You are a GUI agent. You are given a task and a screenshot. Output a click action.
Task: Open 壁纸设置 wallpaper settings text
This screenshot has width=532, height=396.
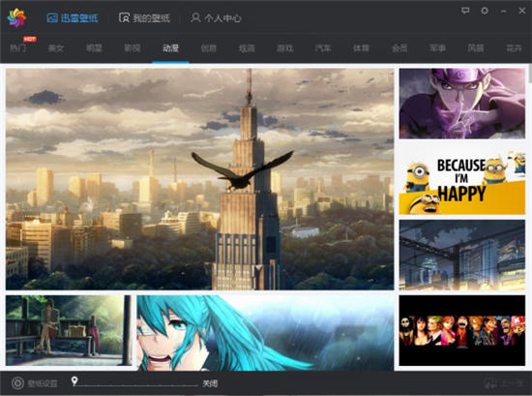pos(43,383)
